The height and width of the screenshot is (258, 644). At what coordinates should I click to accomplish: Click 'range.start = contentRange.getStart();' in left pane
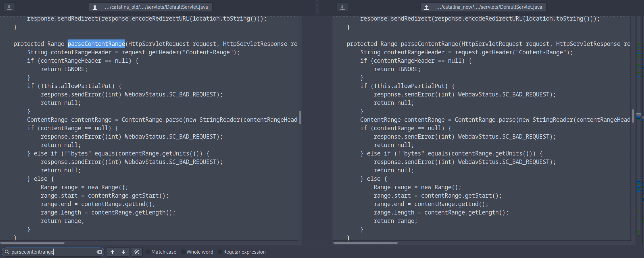pyautogui.click(x=105, y=196)
